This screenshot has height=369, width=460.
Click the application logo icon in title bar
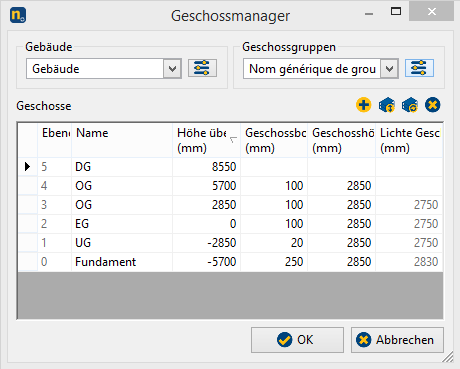coord(18,15)
